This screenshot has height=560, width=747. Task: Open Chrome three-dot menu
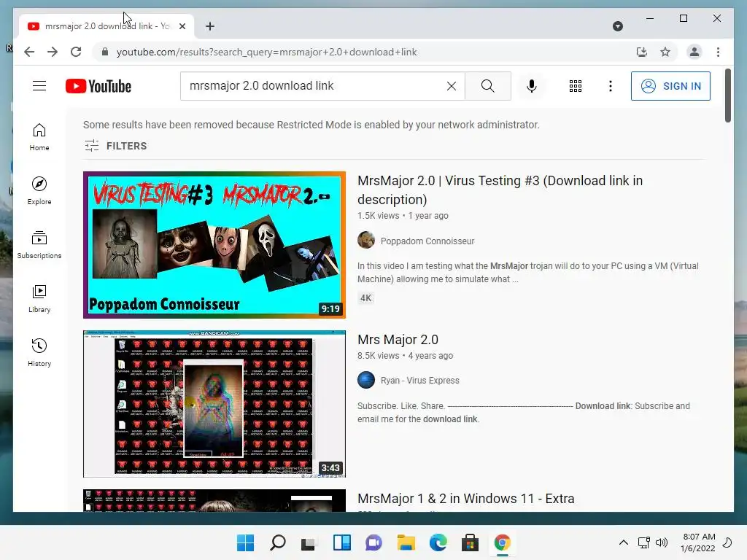(718, 52)
